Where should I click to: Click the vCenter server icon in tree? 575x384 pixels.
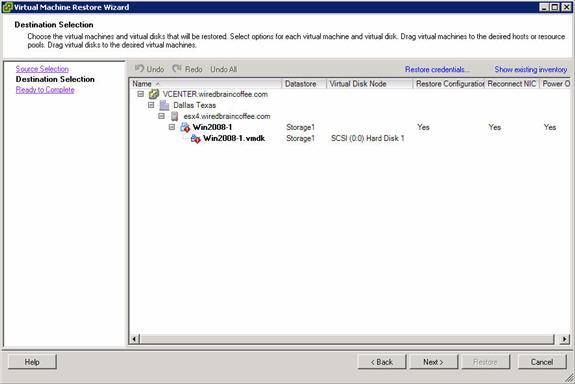(153, 94)
